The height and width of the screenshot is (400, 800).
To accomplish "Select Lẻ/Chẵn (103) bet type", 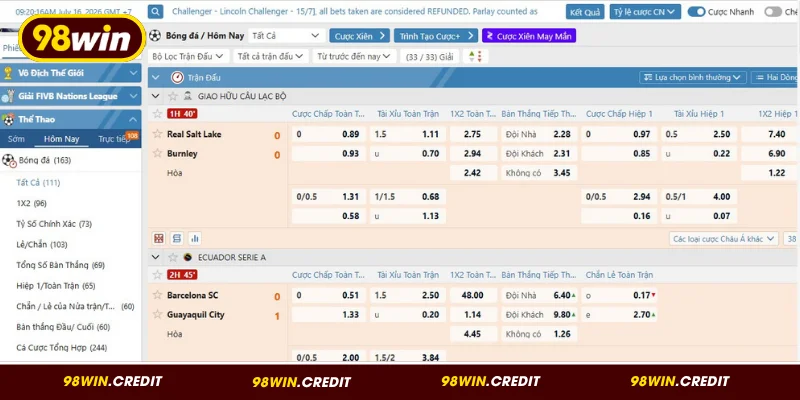I will pyautogui.click(x=42, y=244).
